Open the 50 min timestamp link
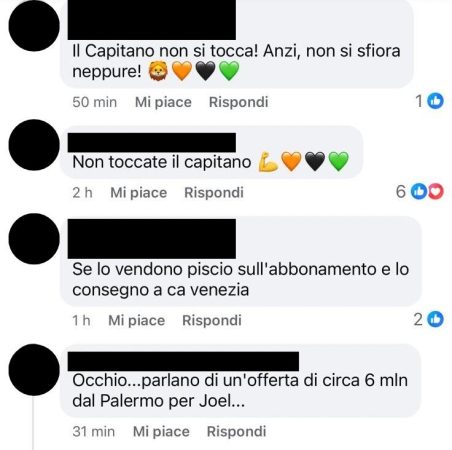 click(x=95, y=102)
